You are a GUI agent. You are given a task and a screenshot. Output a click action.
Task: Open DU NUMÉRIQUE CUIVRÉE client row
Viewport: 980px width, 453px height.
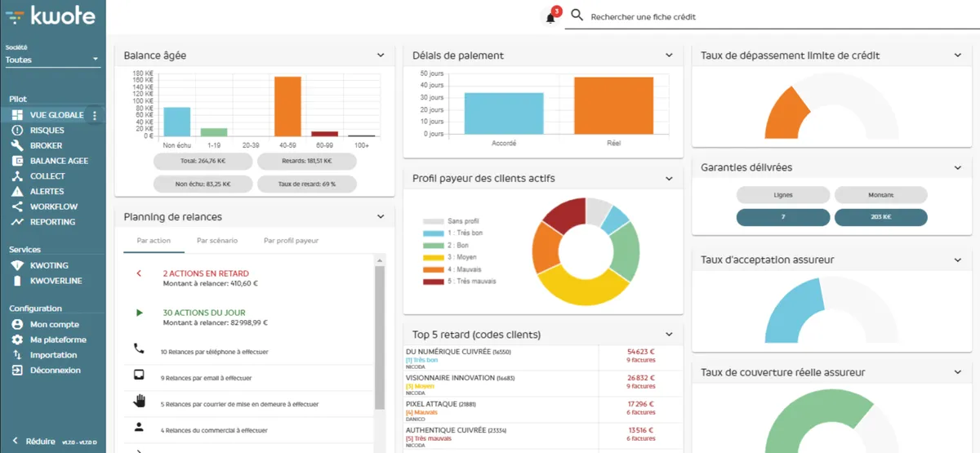pos(543,357)
